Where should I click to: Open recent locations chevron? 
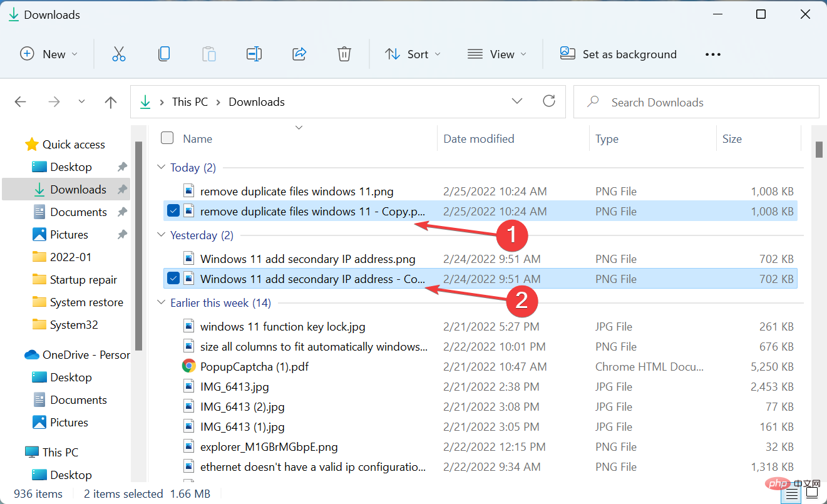82,101
